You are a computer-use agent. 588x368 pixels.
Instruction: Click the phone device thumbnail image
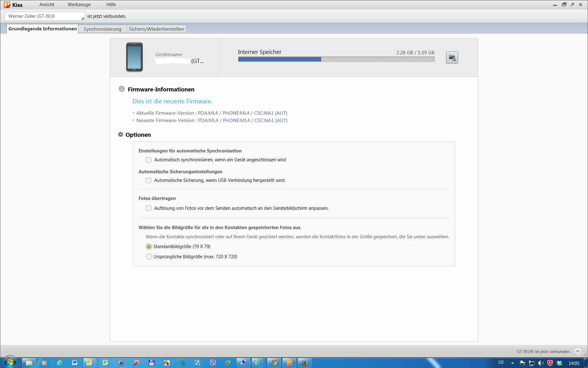click(x=134, y=57)
